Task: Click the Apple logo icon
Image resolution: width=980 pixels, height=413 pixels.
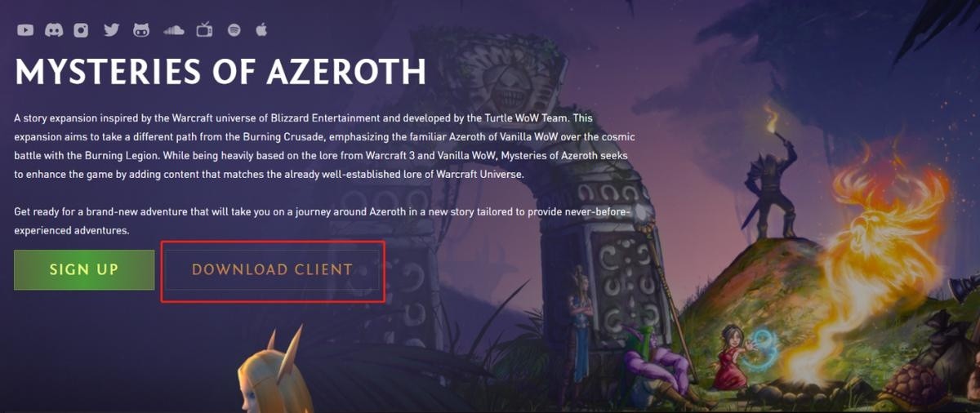Action: pyautogui.click(x=261, y=30)
